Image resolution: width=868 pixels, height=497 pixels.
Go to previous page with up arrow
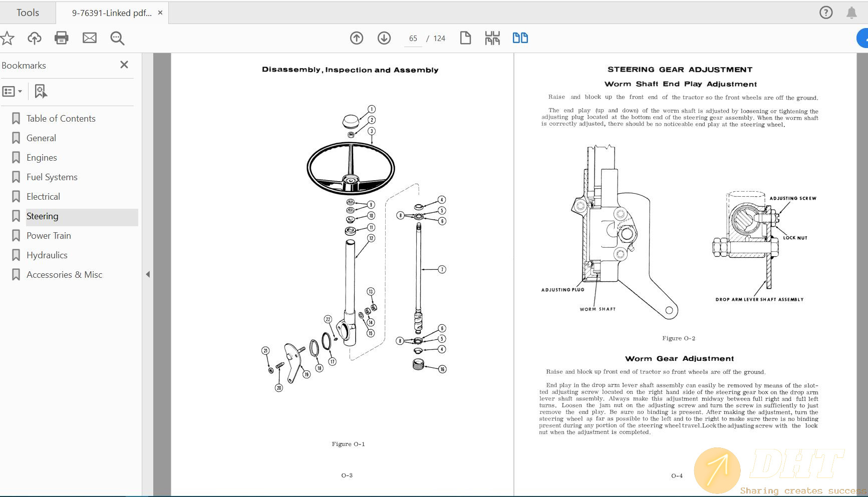[x=357, y=38]
